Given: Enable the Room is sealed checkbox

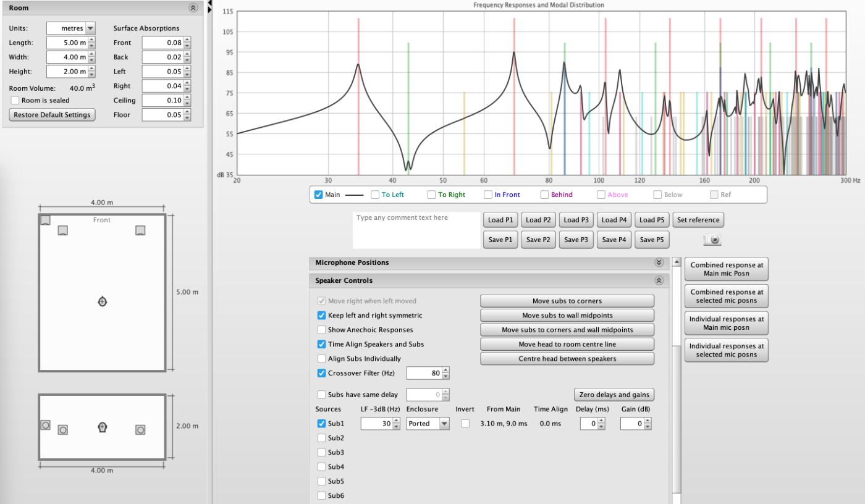Looking at the screenshot, I should 15,100.
